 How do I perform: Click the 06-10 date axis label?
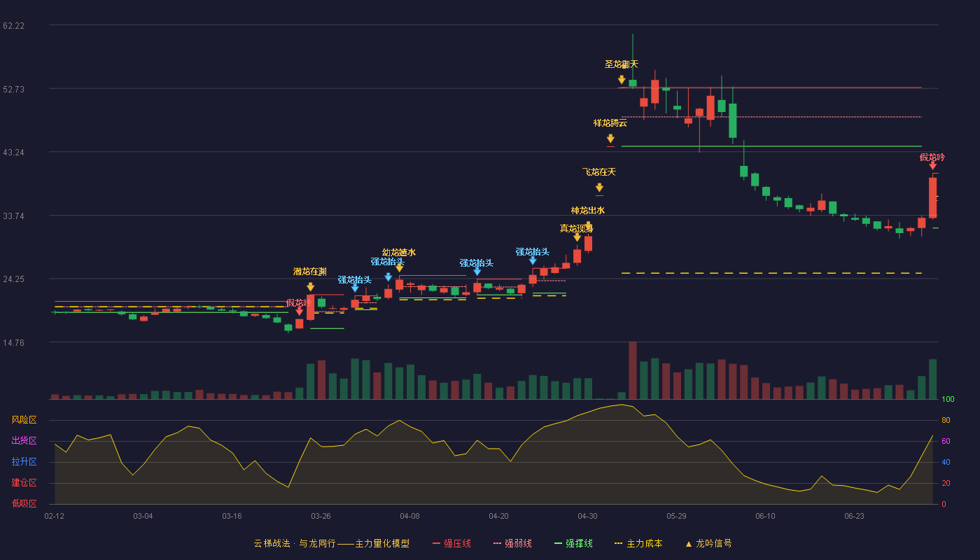pyautogui.click(x=765, y=516)
